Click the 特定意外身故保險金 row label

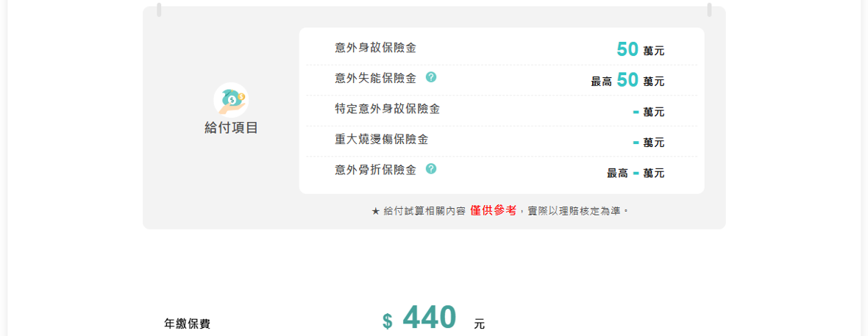pos(387,110)
